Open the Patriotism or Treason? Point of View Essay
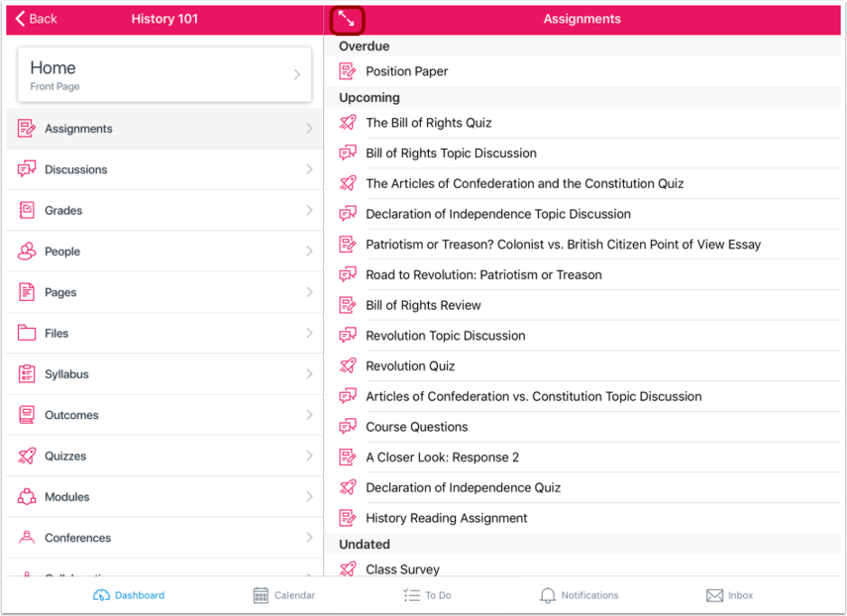The image size is (847, 616). 582,244
